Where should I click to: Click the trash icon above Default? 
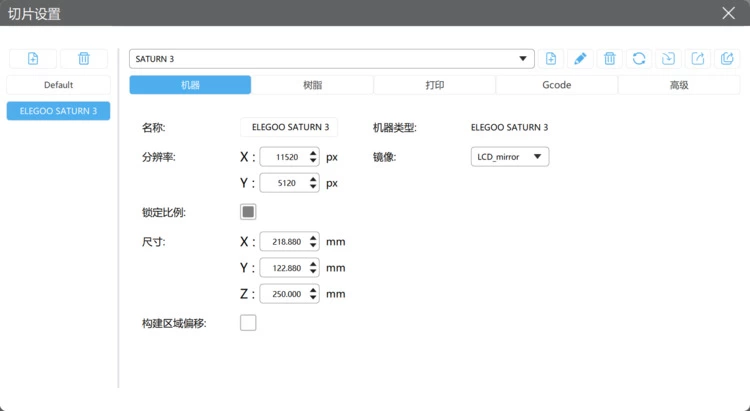84,59
